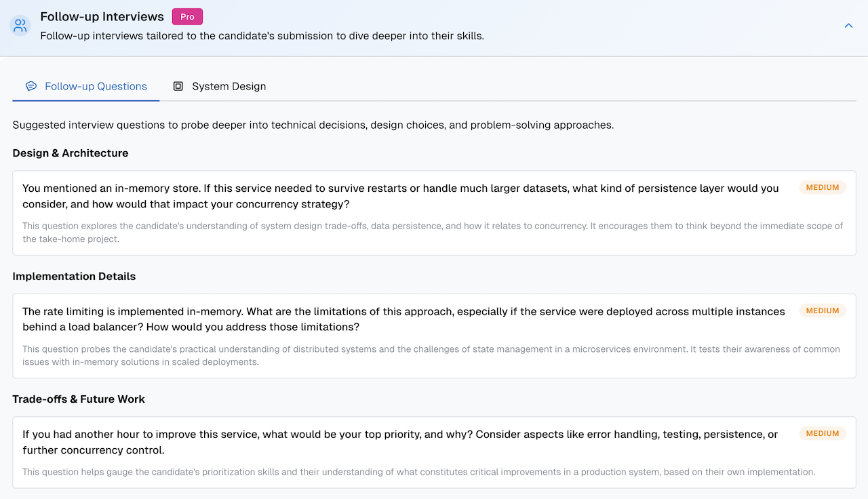
Task: Click the chat bubble icon on Follow-up Questions
Action: [x=31, y=86]
